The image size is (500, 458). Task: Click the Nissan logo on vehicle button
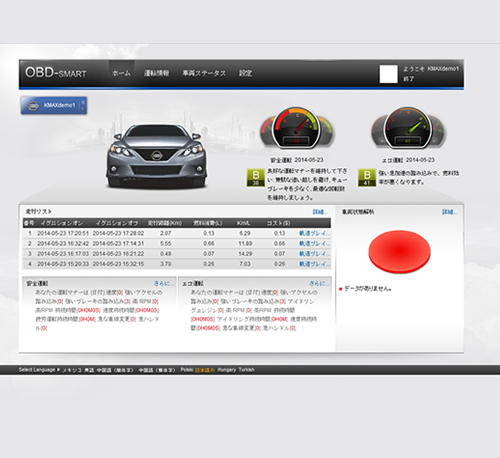click(x=33, y=106)
